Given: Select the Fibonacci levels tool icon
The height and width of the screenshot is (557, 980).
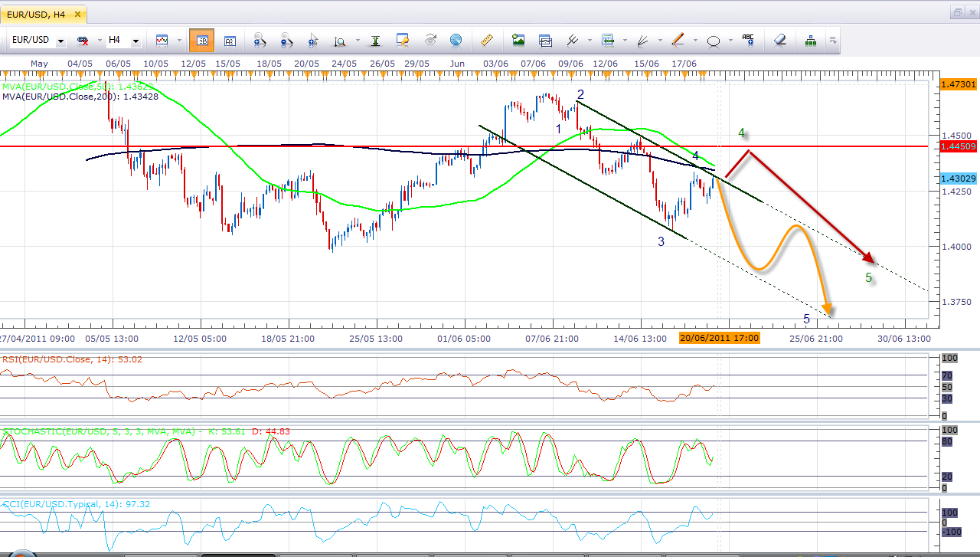Looking at the screenshot, I should point(608,40).
